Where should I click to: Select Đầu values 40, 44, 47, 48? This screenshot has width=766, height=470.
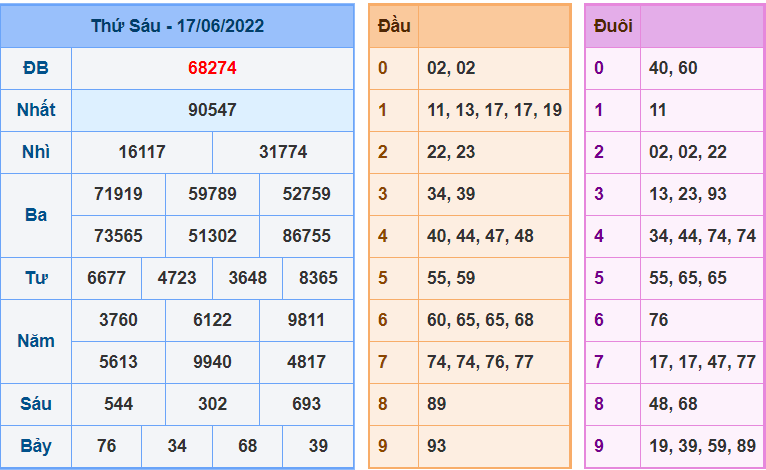click(480, 236)
